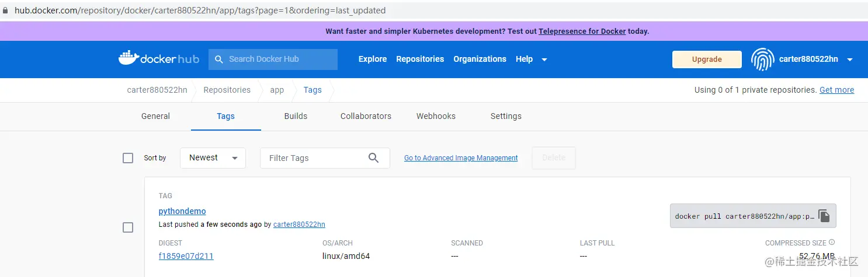Click the browser URL address bar
Screen dimensions: 868x277
[x=434, y=10]
